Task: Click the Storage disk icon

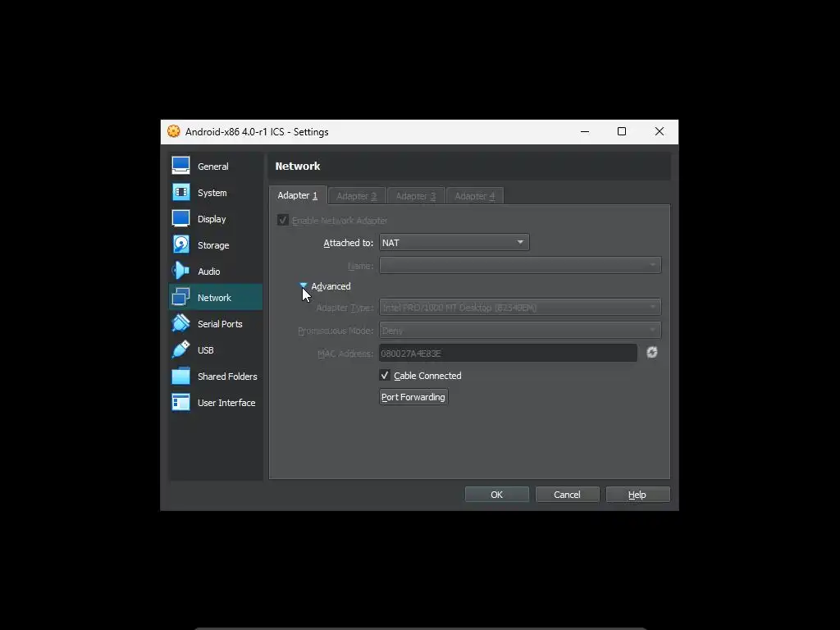Action: pyautogui.click(x=180, y=244)
